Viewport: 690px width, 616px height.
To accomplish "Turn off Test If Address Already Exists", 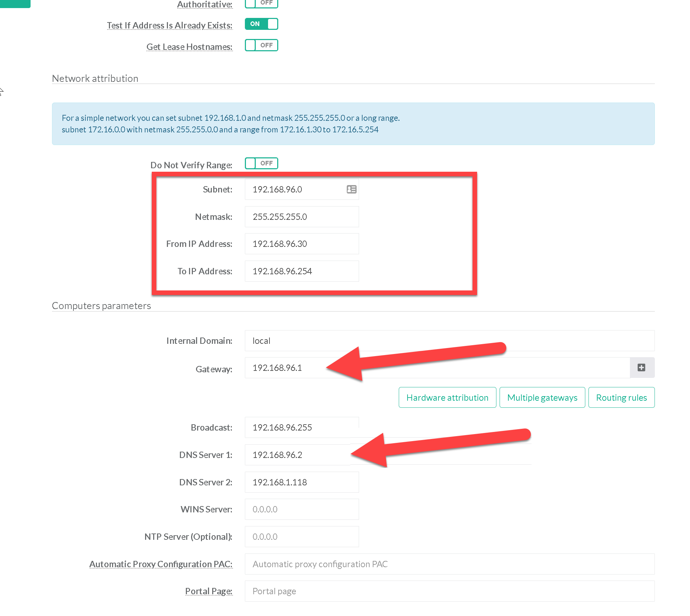I will (261, 24).
